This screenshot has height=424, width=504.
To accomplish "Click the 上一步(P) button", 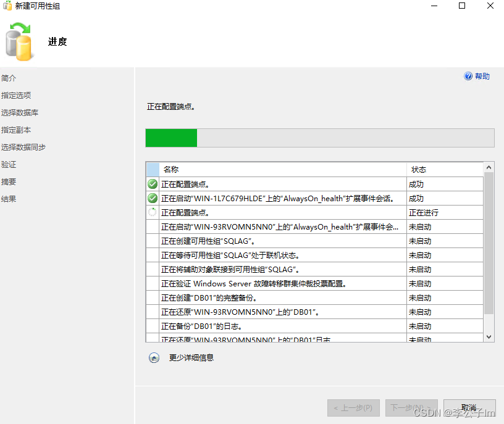I will tap(353, 408).
